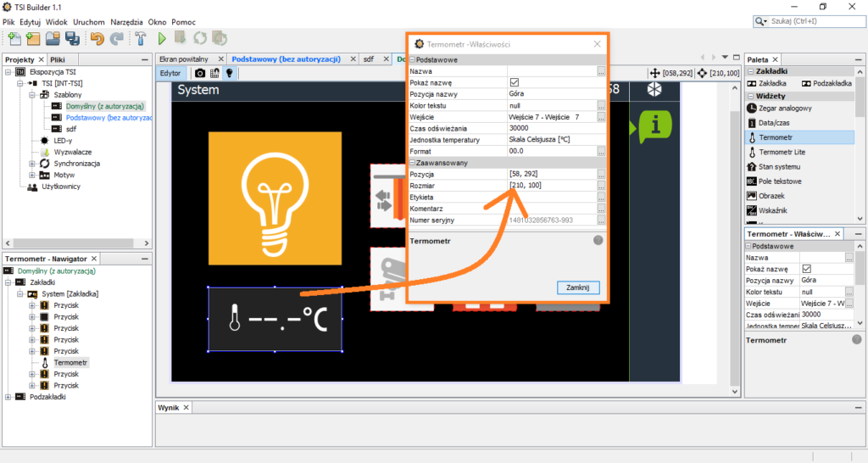Open the Narzędzia menu
The image size is (868, 463).
[x=126, y=22]
